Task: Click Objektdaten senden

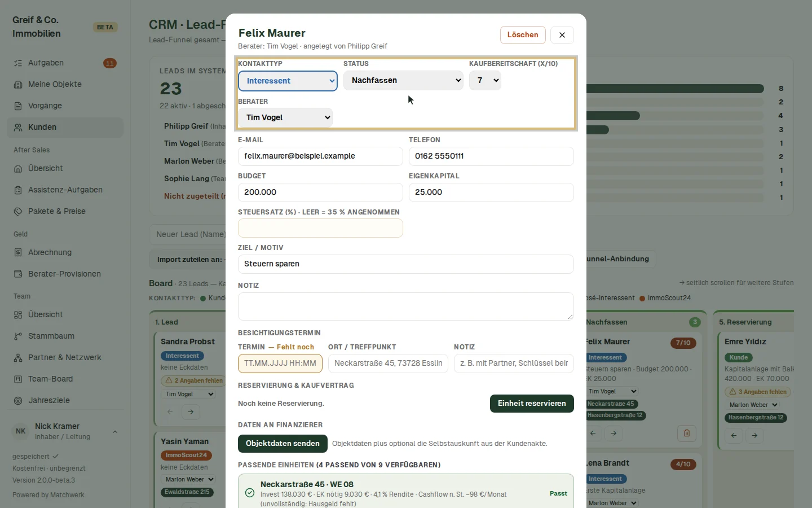Action: click(283, 444)
